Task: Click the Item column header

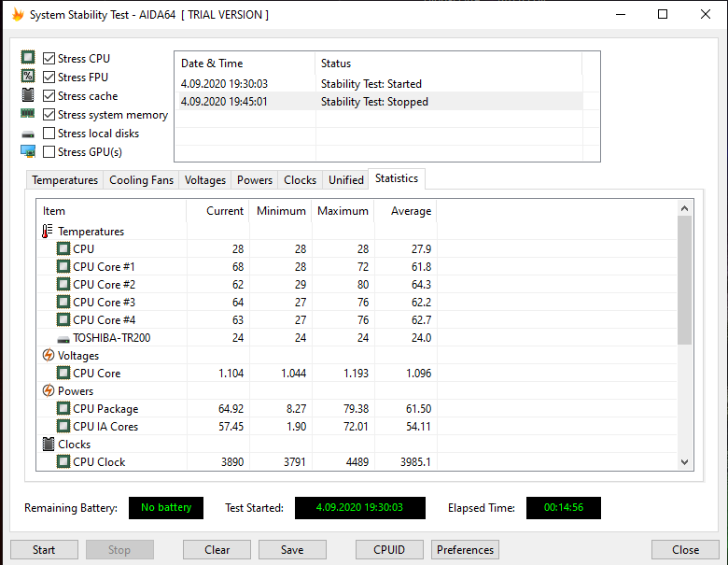Action: tap(111, 211)
